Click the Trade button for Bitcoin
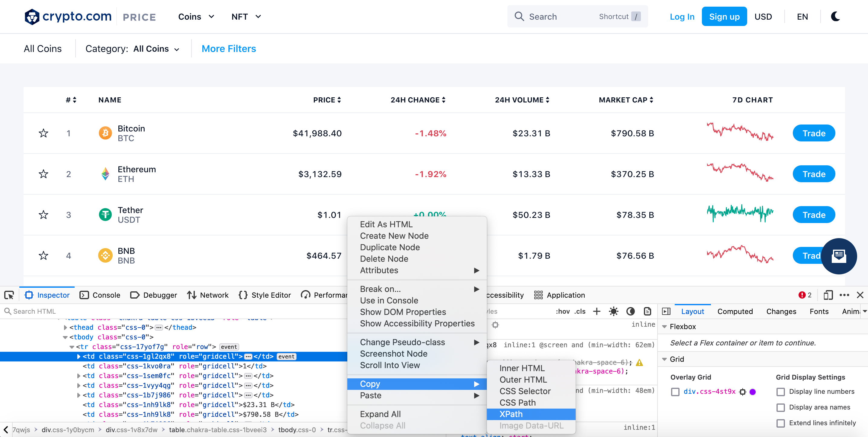The image size is (868, 437). tap(814, 133)
